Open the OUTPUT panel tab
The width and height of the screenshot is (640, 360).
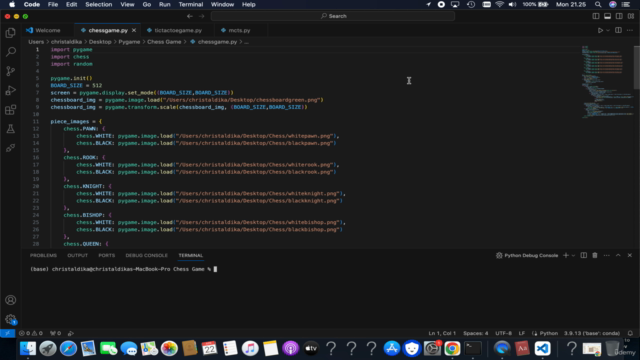pos(78,256)
